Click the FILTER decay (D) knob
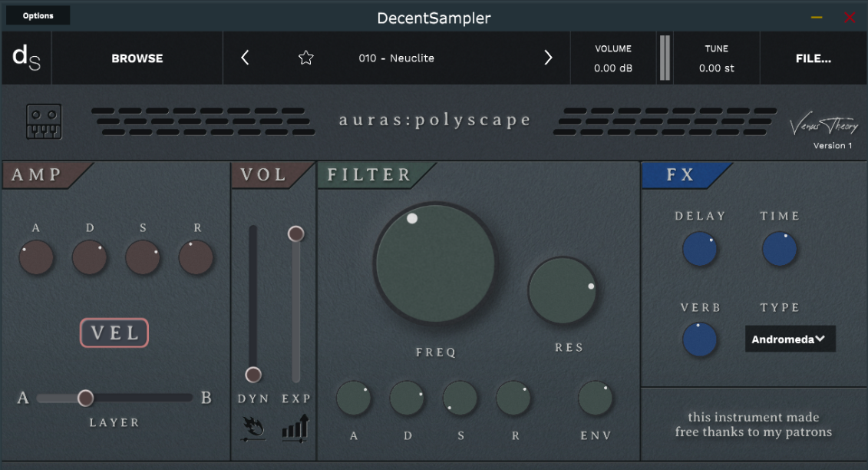Screen dimensions: 868x470 pyautogui.click(x=407, y=399)
